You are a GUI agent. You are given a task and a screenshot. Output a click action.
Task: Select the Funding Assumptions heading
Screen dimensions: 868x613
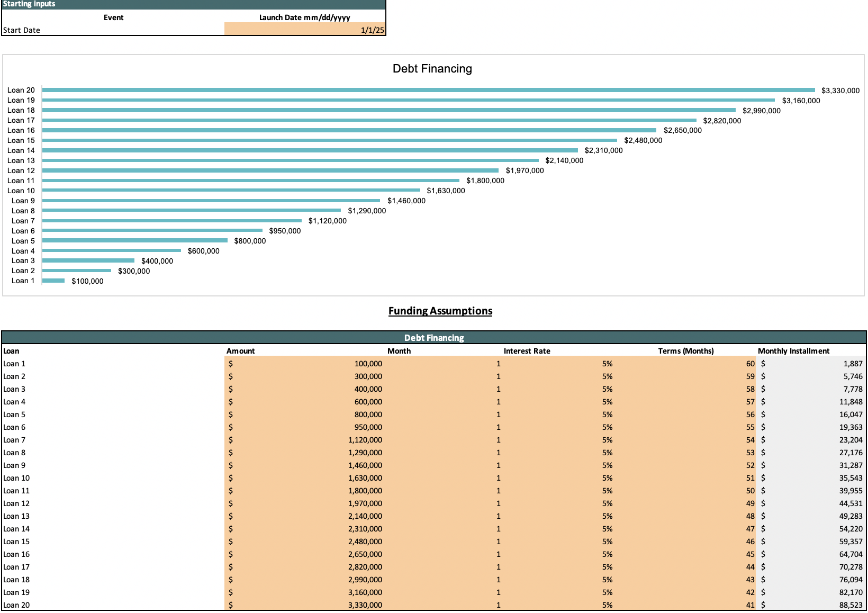coord(440,311)
